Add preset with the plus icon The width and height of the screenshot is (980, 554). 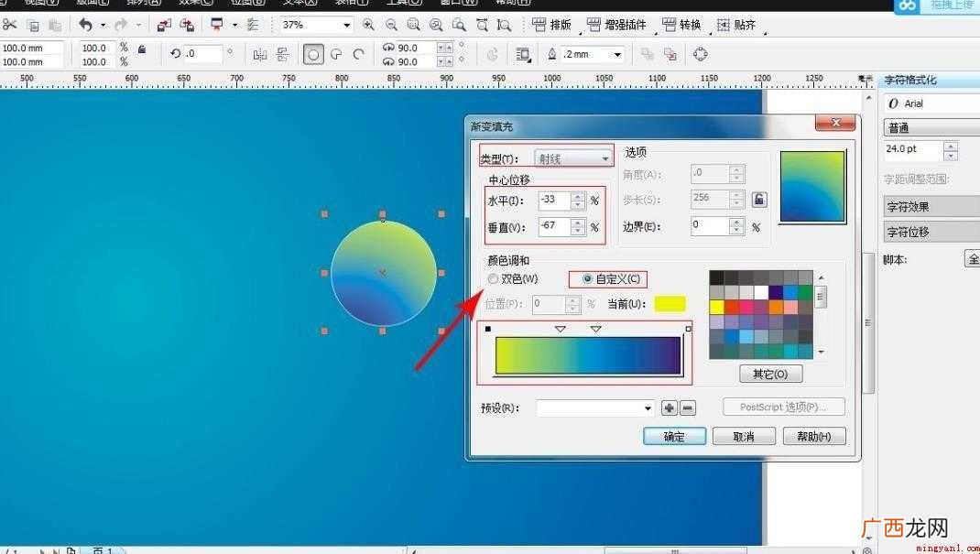(670, 407)
